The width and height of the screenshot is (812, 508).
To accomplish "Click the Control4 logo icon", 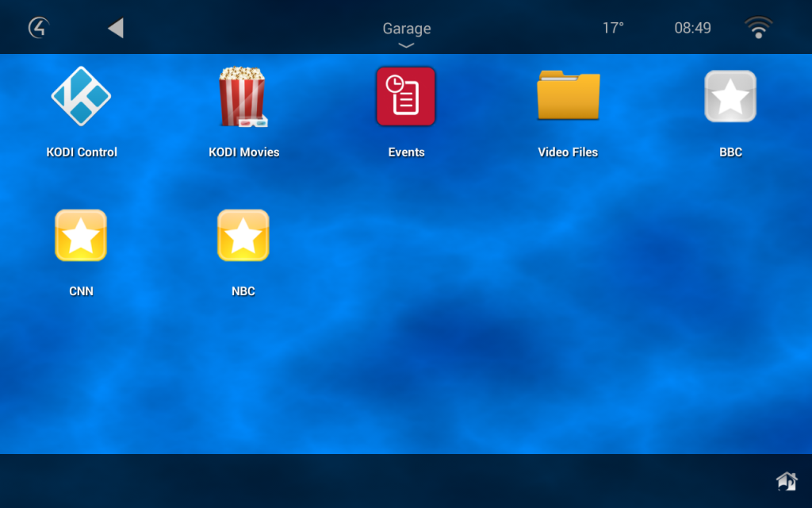I will point(39,28).
